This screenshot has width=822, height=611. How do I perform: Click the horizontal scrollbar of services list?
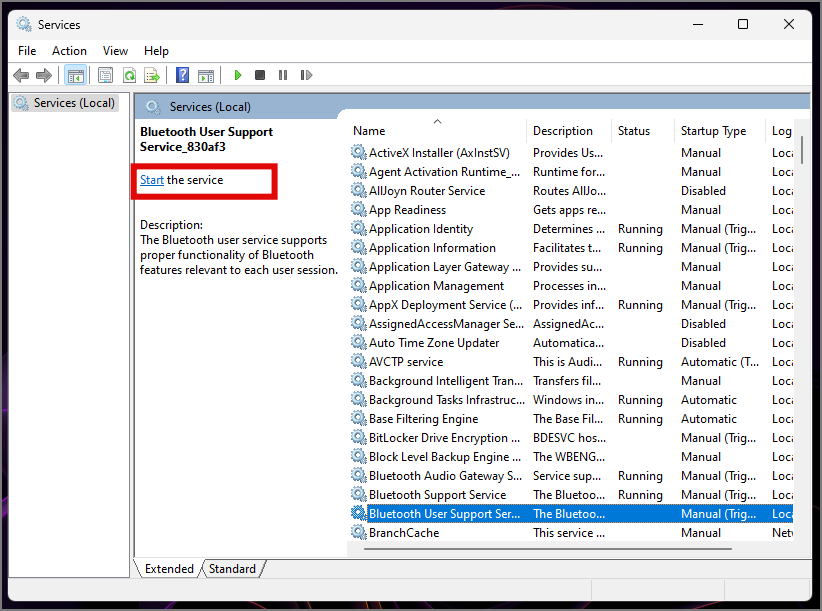[x=547, y=549]
